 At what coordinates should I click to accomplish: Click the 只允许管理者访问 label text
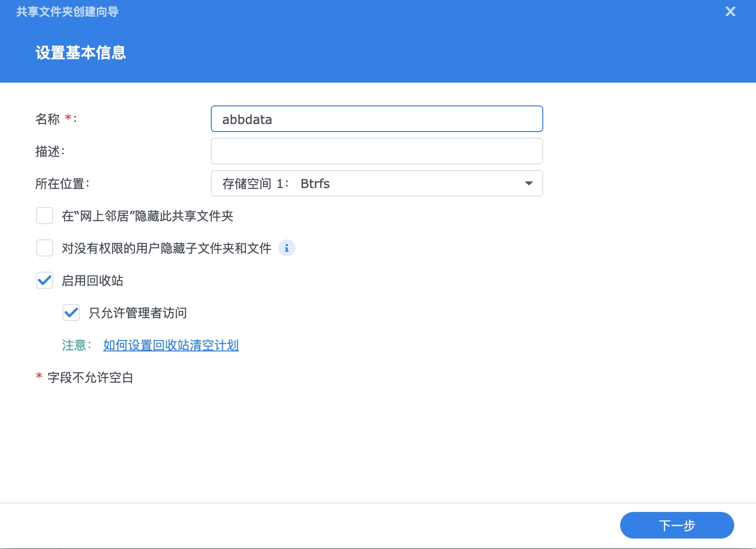coord(138,313)
